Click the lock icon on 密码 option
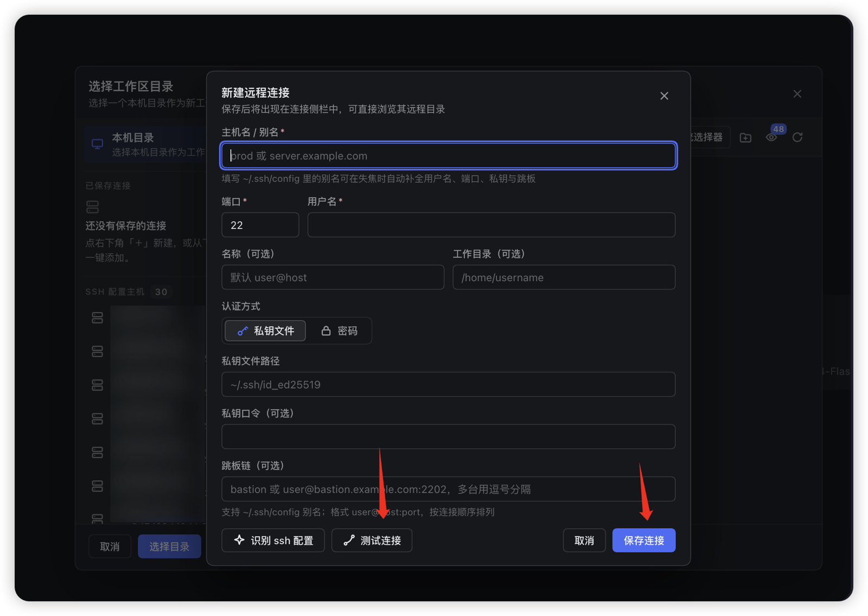The image size is (868, 616). tap(326, 331)
